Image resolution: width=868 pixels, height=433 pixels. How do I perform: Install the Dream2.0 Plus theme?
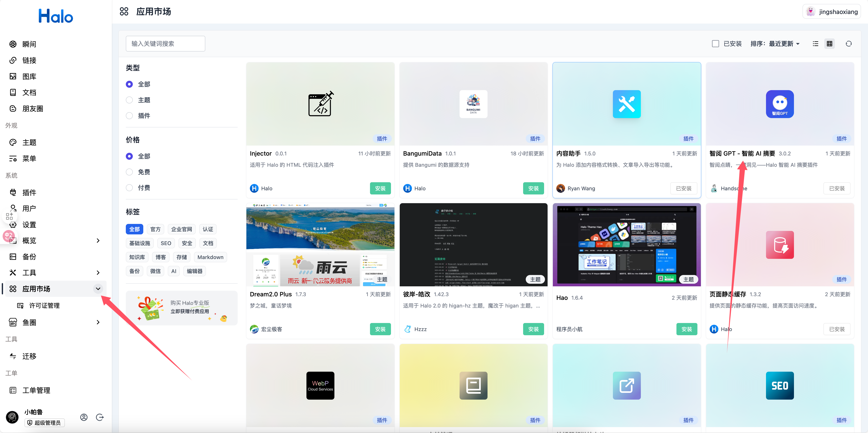(x=380, y=329)
